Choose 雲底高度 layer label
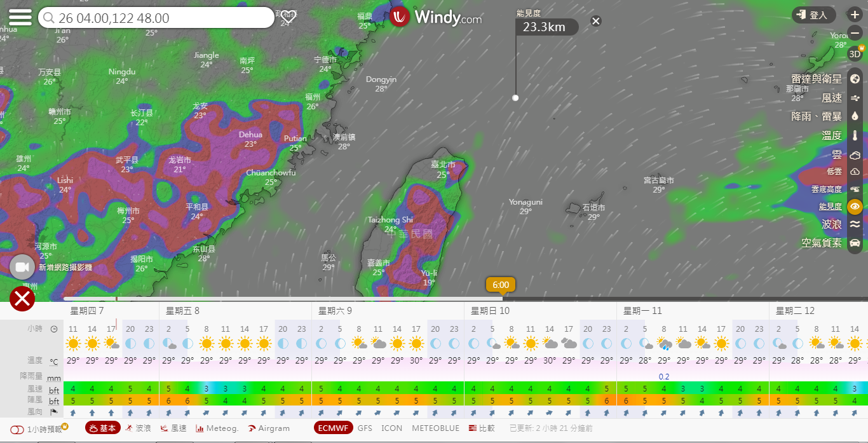This screenshot has height=443, width=868. click(827, 189)
